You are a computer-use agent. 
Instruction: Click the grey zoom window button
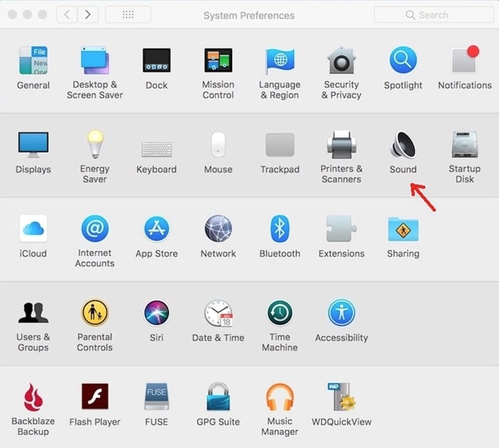pos(42,14)
